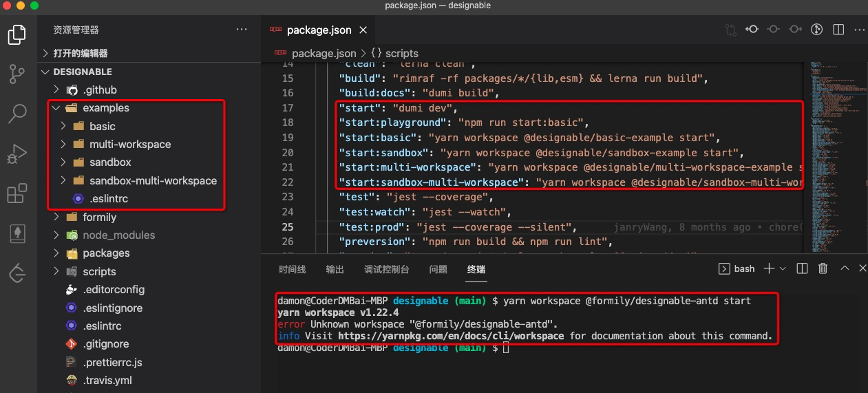Expand the sandbox folder

click(x=63, y=162)
